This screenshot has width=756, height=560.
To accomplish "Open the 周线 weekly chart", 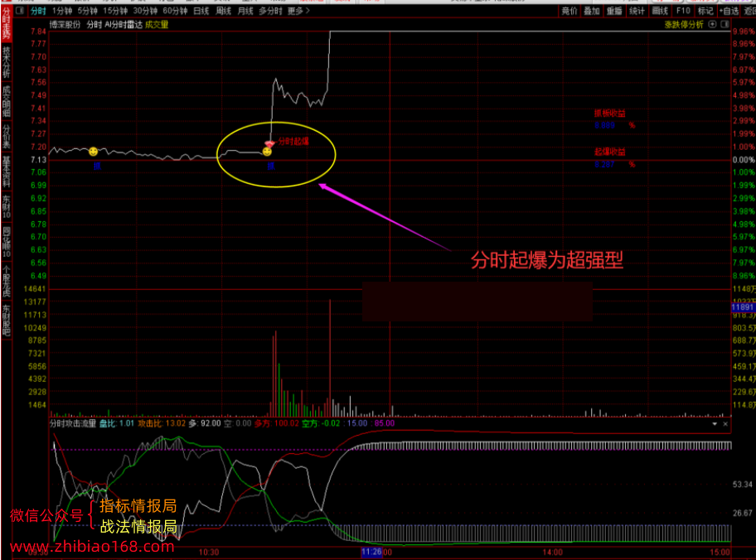I will coord(223,11).
